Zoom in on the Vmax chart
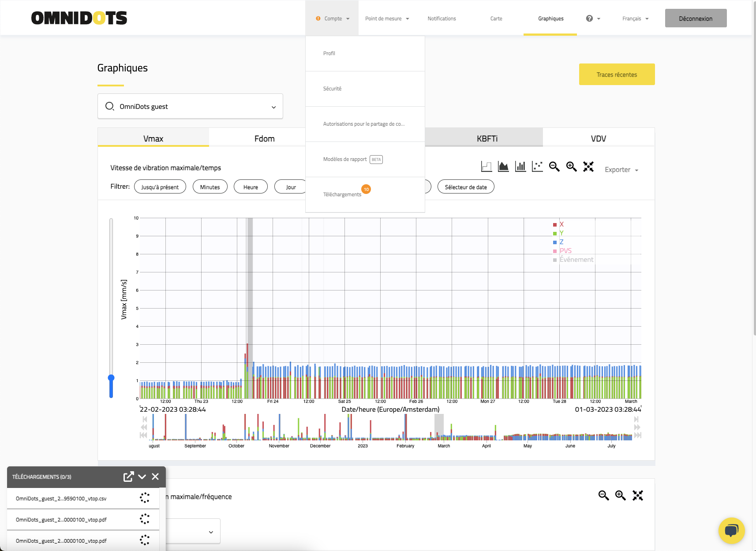 pyautogui.click(x=572, y=167)
